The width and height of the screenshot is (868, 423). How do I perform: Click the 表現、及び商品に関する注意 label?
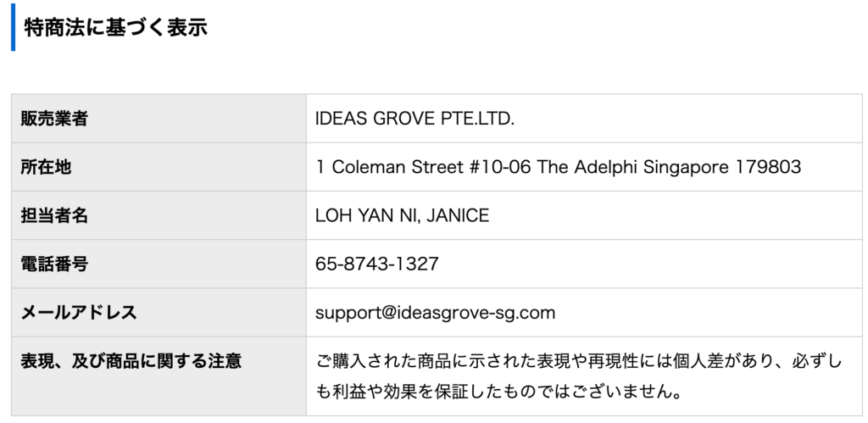point(131,362)
